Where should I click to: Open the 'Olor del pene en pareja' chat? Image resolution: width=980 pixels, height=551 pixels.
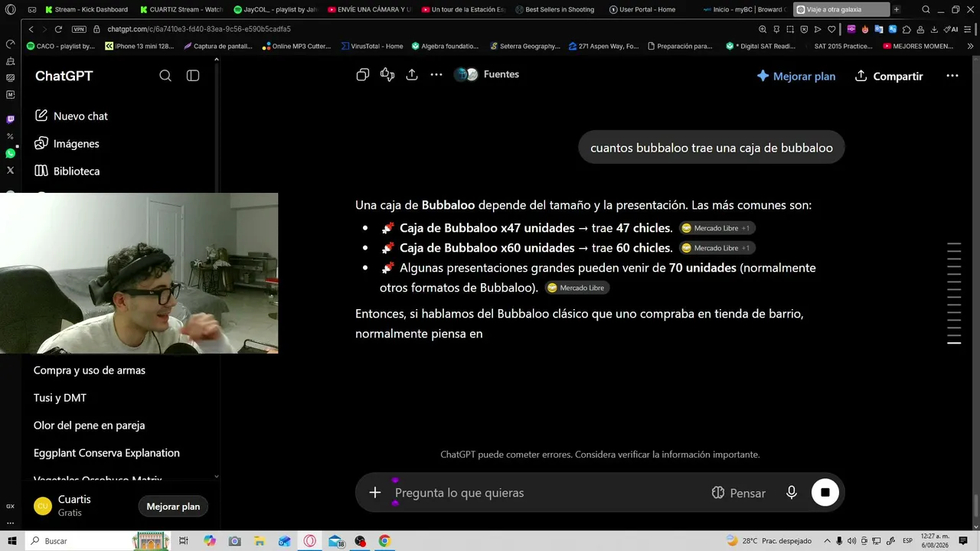pyautogui.click(x=89, y=425)
